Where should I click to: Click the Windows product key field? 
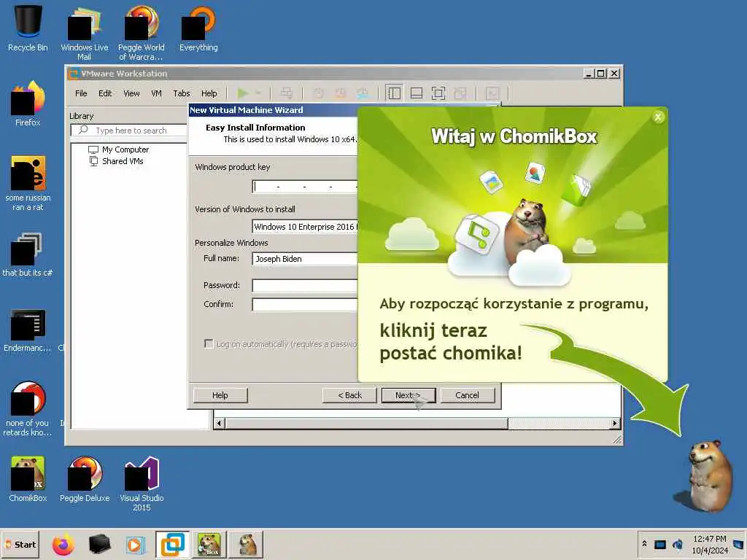[305, 186]
